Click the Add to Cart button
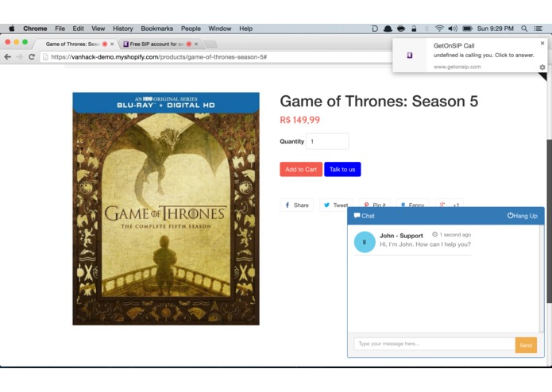552x392 pixels. tap(301, 169)
